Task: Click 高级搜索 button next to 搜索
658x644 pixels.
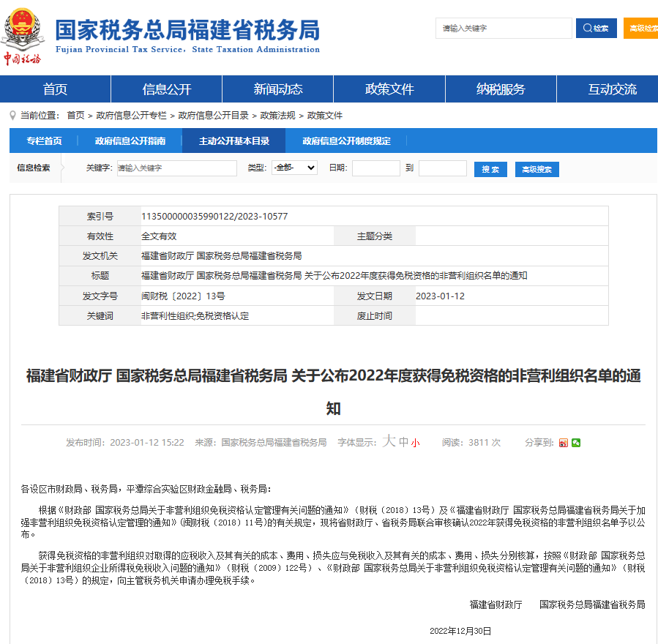Action: [537, 169]
